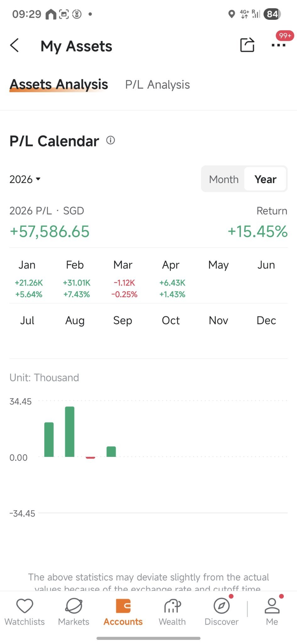Open the Discover compass icon
The image size is (297, 644).
222,606
